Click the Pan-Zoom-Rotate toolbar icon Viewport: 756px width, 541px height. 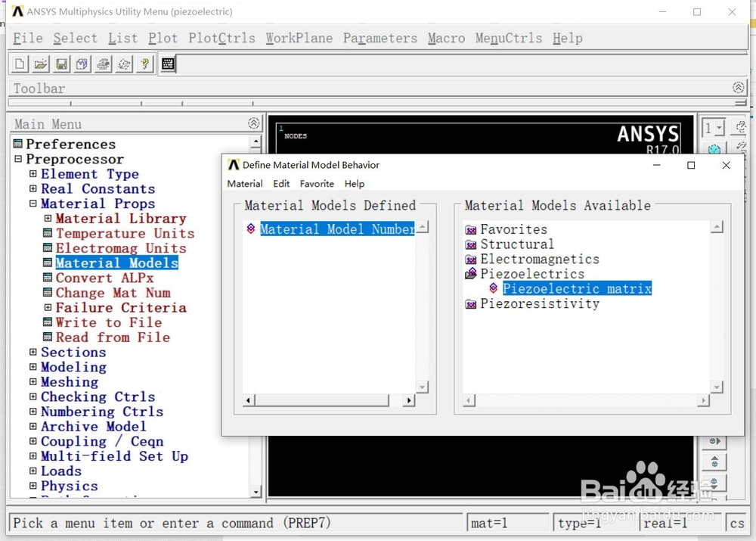tap(82, 64)
